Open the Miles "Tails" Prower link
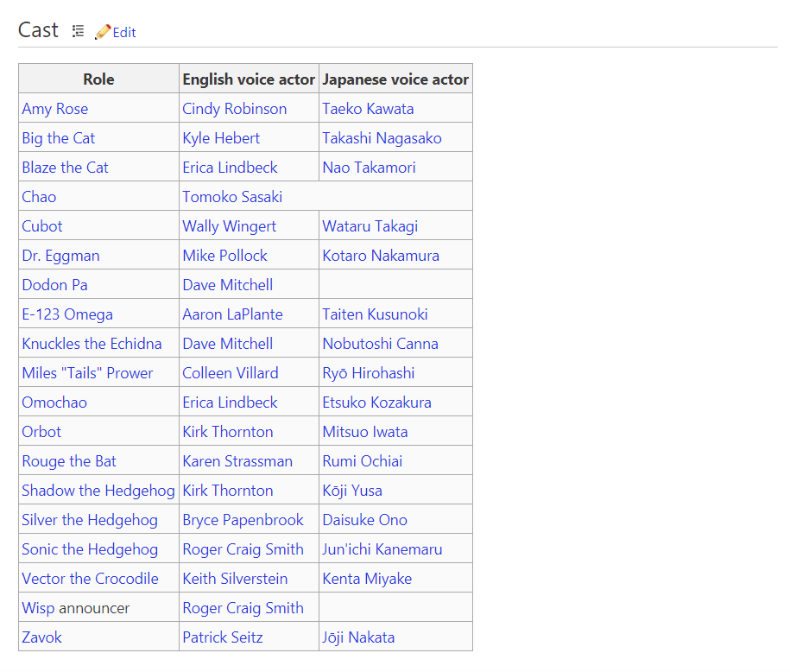 pos(87,373)
